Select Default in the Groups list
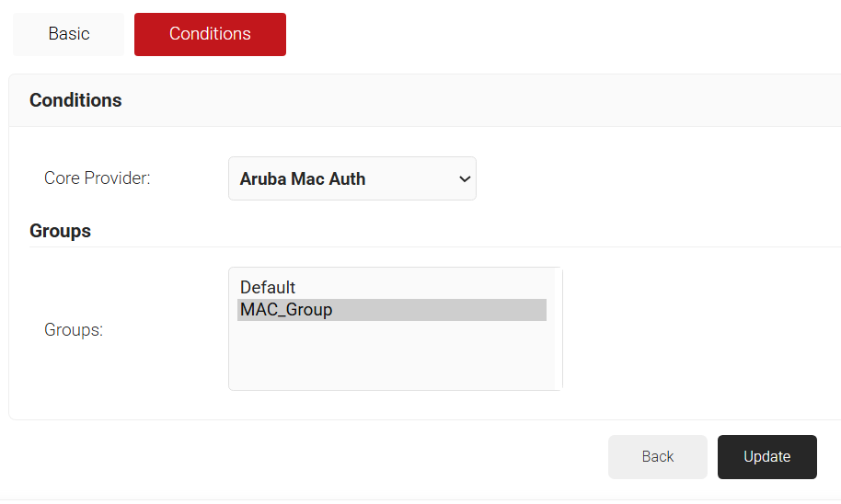This screenshot has width=841, height=504. coord(268,288)
